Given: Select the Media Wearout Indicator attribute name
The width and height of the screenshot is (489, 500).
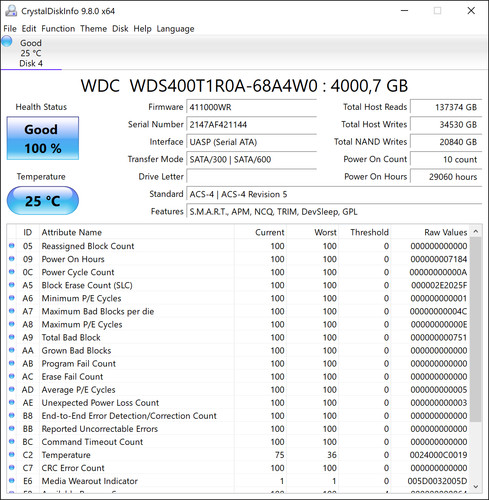Looking at the screenshot, I should point(89,481).
